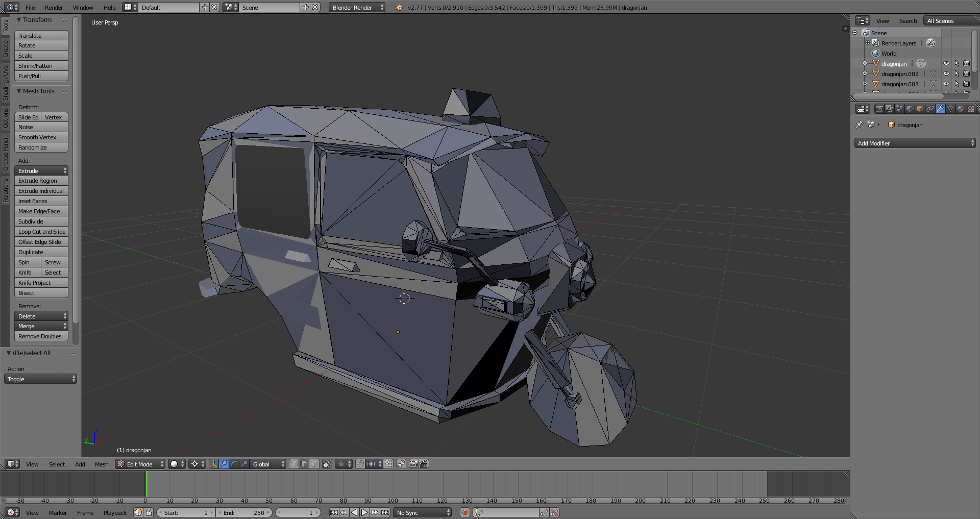Select Face select mode in 3D header
Viewport: 980px width, 519px height.
click(x=314, y=464)
